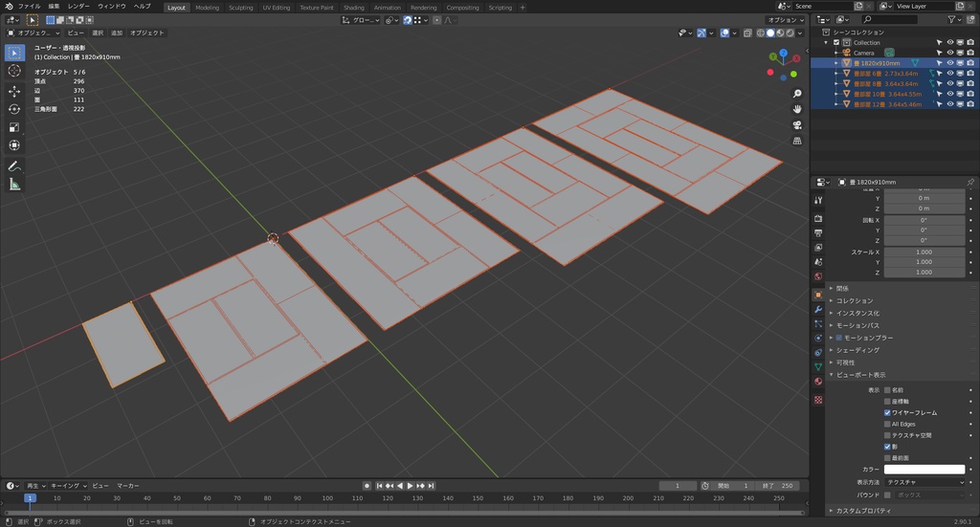
Task: Expand the コレクション panel
Action: coord(854,300)
